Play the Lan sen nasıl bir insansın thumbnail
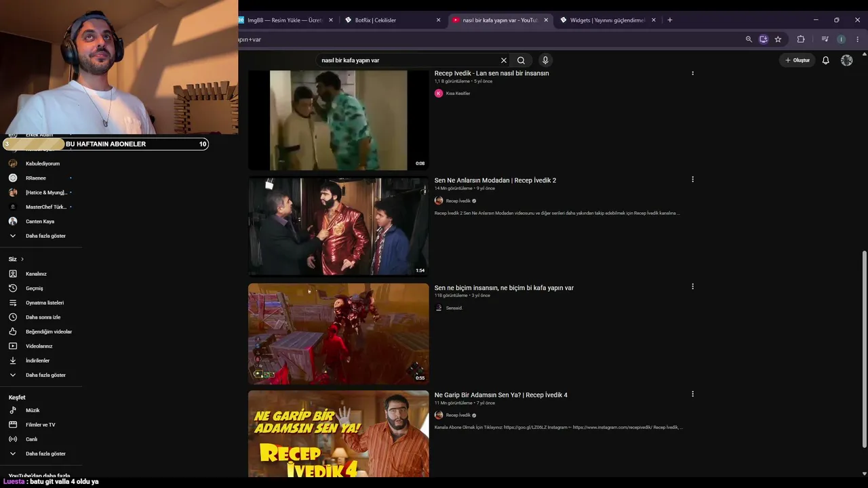The image size is (868, 488). point(338,120)
